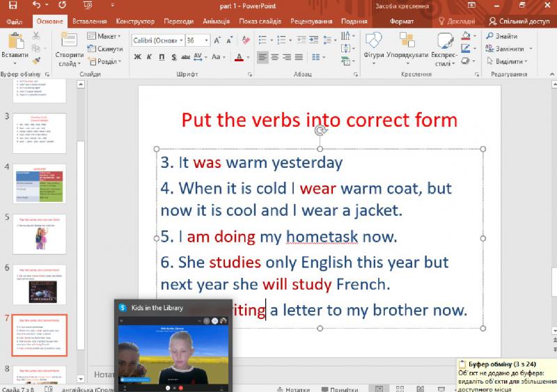Image resolution: width=557 pixels, height=392 pixels.
Task: Expand Виділити select dropdown
Action: tap(526, 61)
